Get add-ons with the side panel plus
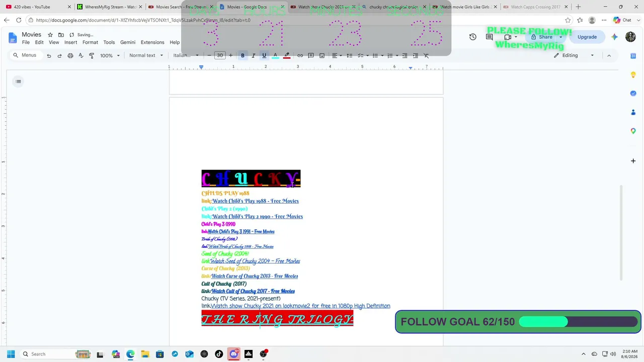 [x=633, y=161]
